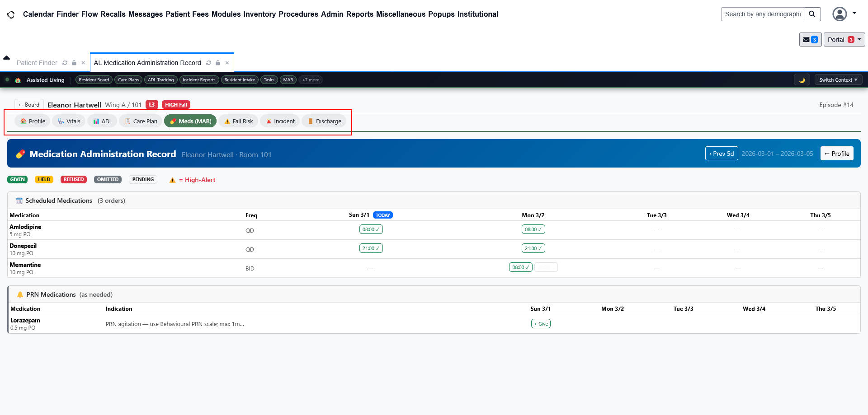Open the Switch Context dropdown
Viewport: 868px width, 415px height.
pos(838,80)
